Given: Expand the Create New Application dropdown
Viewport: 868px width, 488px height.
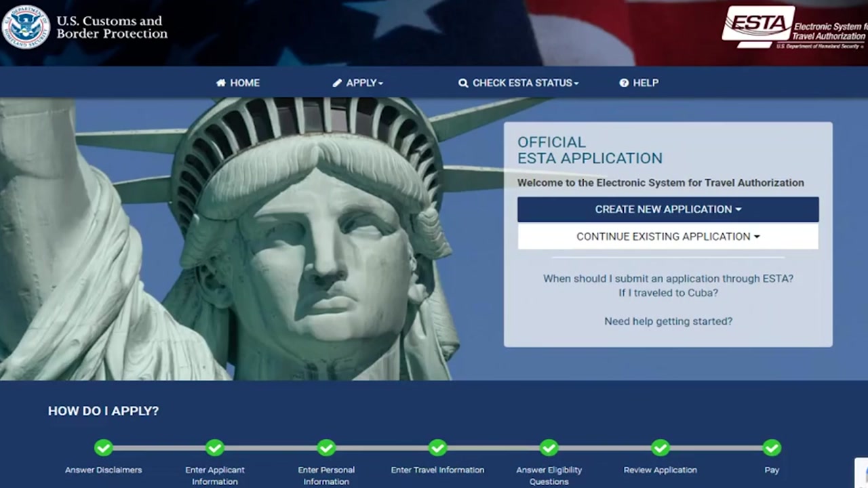Looking at the screenshot, I should 668,209.
